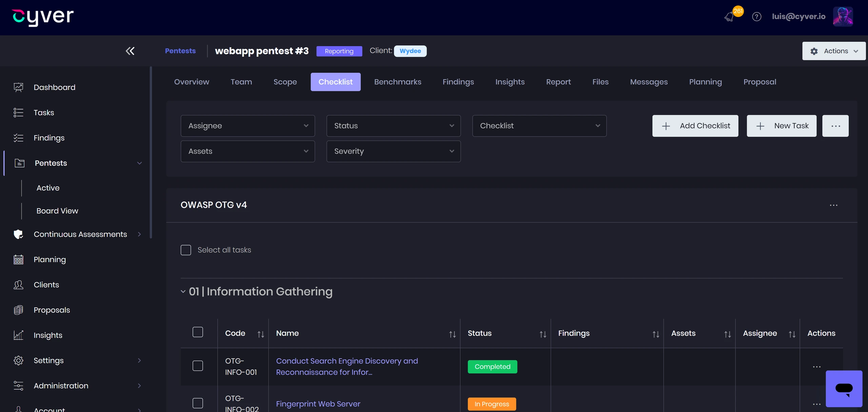The height and width of the screenshot is (412, 868).
Task: Click the help question mark icon
Action: pyautogui.click(x=756, y=17)
